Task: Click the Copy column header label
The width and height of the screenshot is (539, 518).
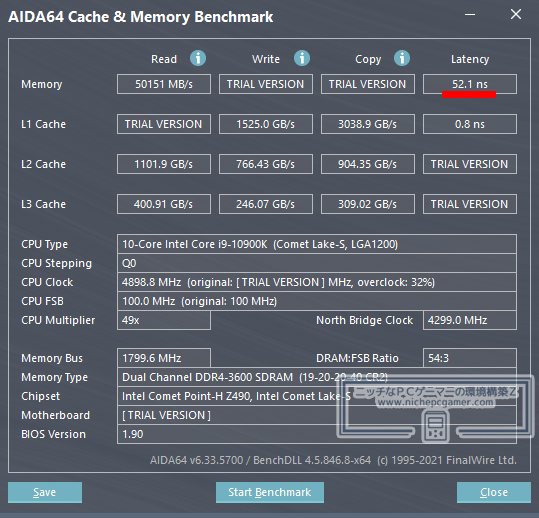Action: (x=368, y=59)
